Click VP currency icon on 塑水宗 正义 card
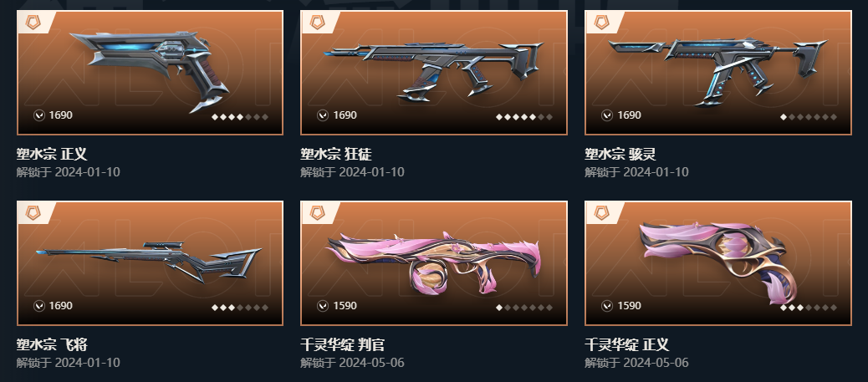This screenshot has width=868, height=382. coord(38,115)
